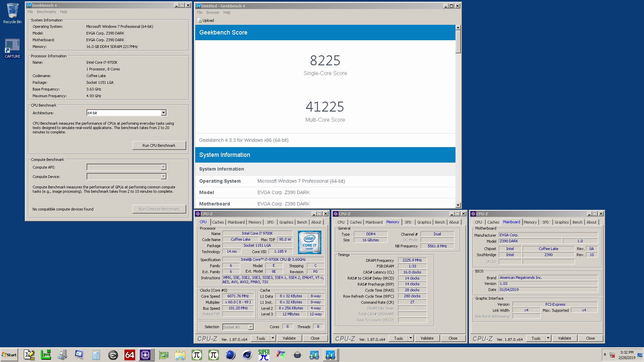The width and height of the screenshot is (644, 362).
Task: Open the Compute API dropdown
Action: (x=126, y=167)
